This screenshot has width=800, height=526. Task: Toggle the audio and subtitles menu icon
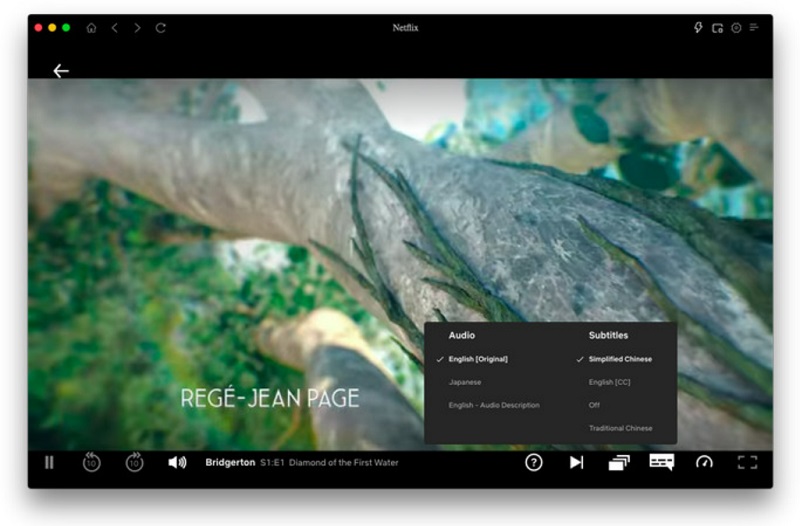(662, 462)
